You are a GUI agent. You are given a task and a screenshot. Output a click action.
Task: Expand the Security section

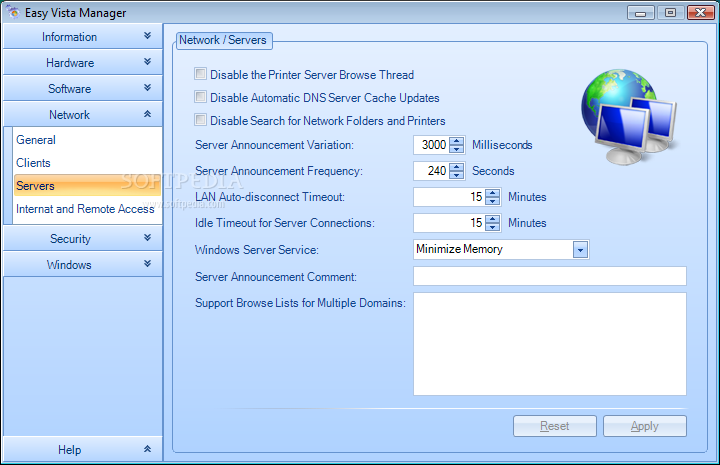pos(83,238)
